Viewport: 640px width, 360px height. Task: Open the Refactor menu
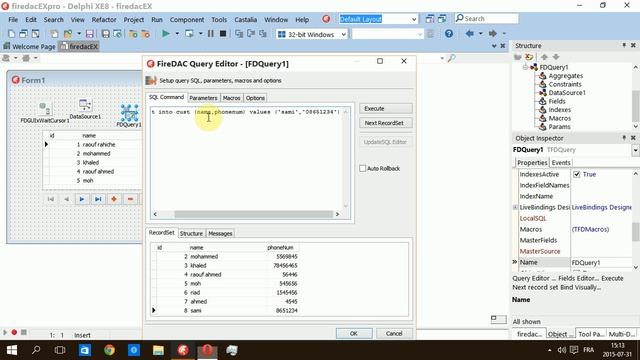tap(104, 20)
